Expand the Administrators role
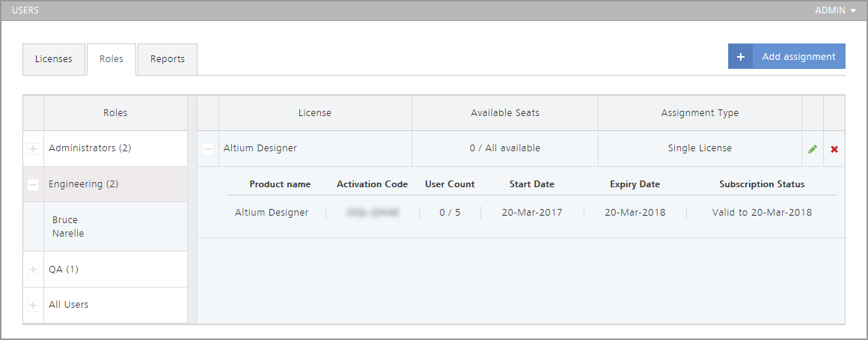 tap(33, 149)
